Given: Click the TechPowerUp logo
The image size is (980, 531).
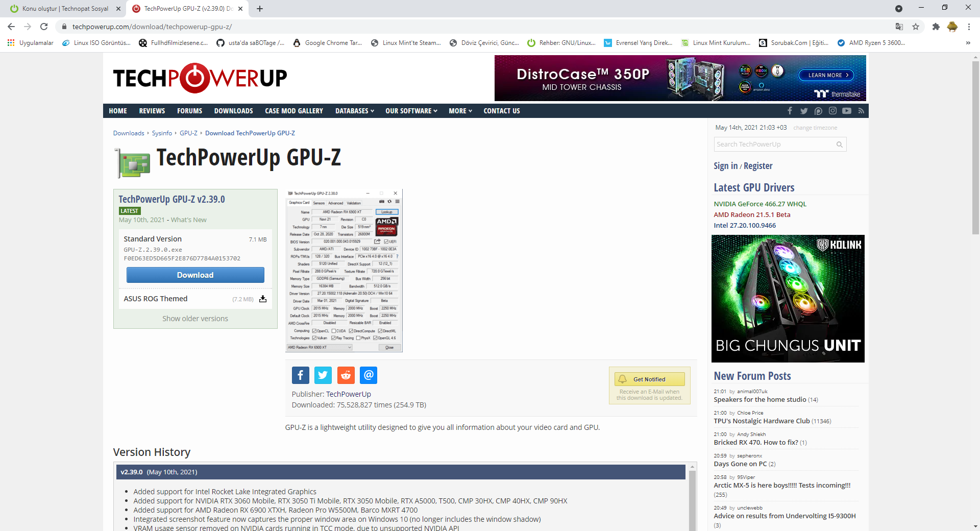Looking at the screenshot, I should click(200, 78).
